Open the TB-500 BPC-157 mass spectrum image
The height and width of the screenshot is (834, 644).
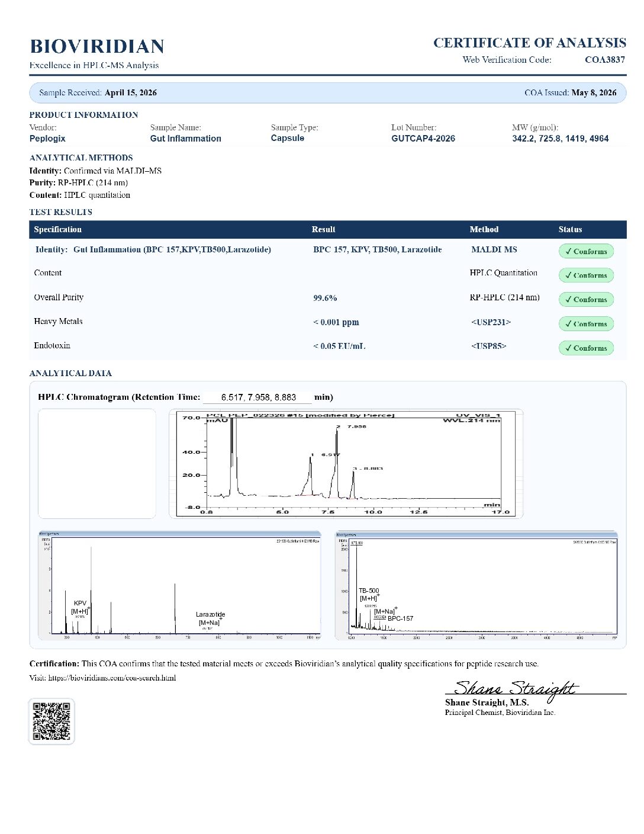[476, 585]
